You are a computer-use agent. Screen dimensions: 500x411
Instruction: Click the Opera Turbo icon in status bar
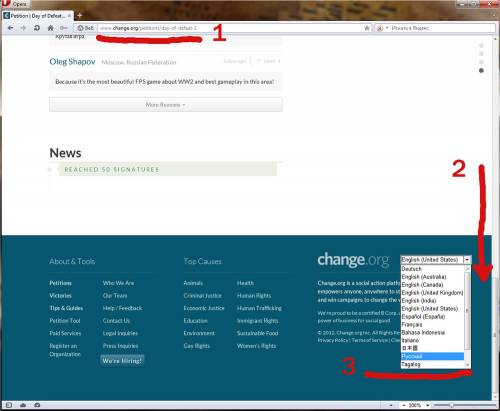37,405
